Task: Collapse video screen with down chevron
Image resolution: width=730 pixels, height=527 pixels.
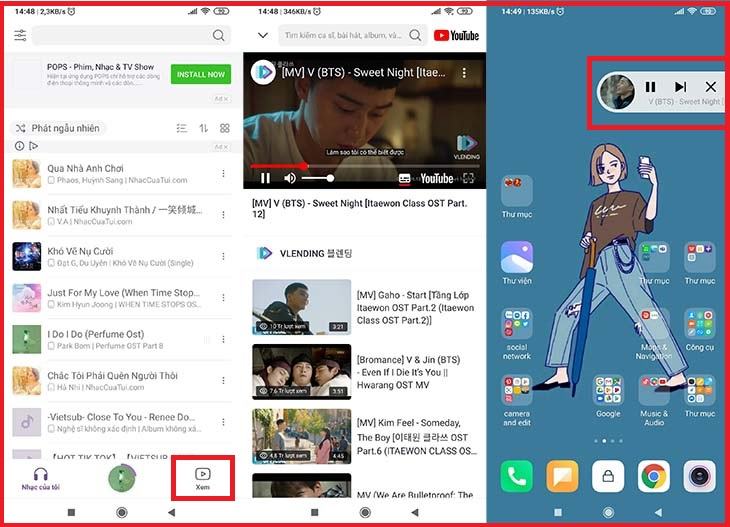Action: pos(263,35)
